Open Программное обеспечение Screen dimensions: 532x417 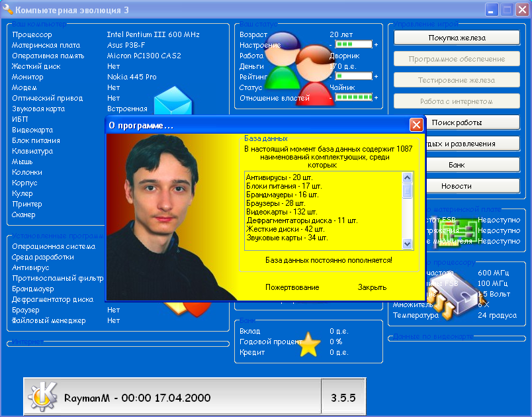tap(457, 59)
